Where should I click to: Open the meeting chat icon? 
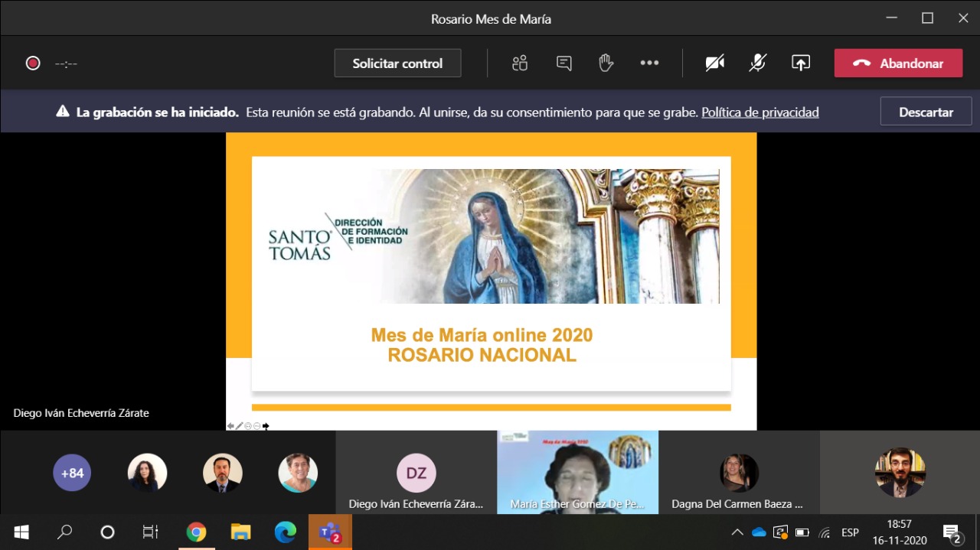pos(564,63)
